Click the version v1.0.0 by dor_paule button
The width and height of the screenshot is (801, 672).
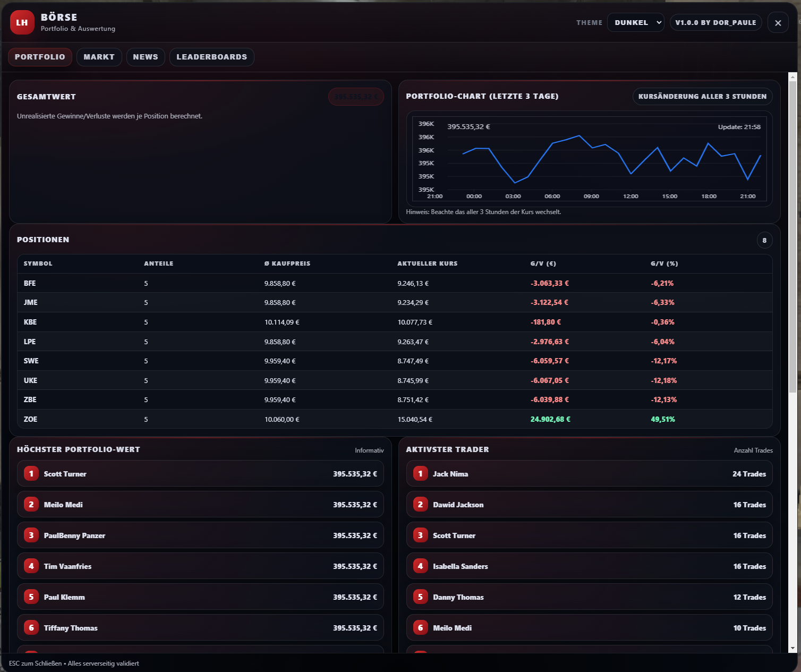[715, 22]
